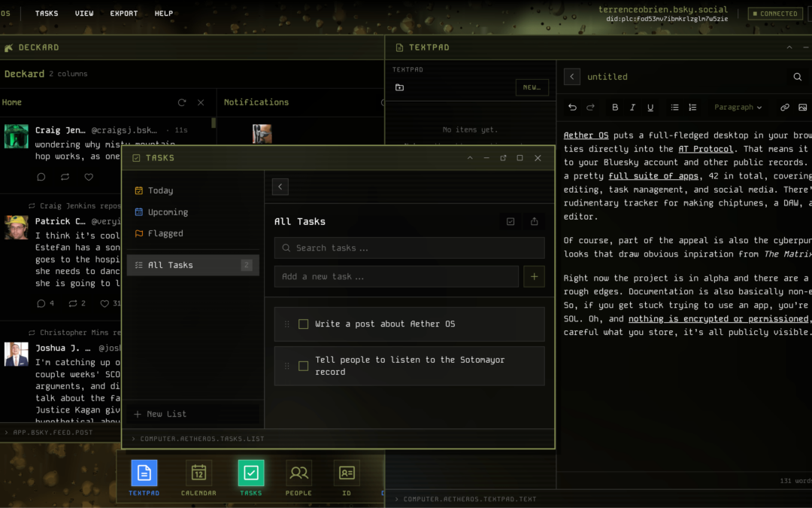812x508 pixels.
Task: Insert an image in Textpad
Action: pyautogui.click(x=803, y=107)
